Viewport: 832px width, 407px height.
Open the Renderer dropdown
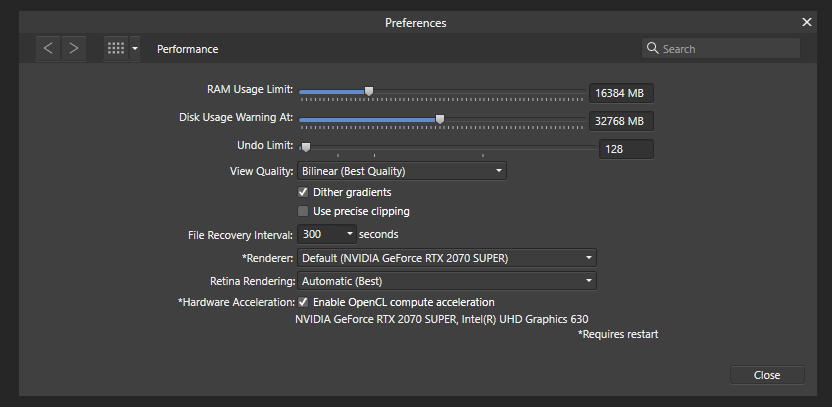[x=447, y=258]
